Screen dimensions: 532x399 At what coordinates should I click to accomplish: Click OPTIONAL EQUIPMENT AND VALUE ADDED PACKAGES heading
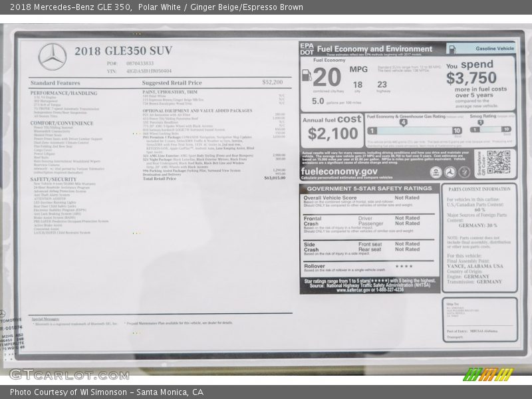pyautogui.click(x=198, y=110)
